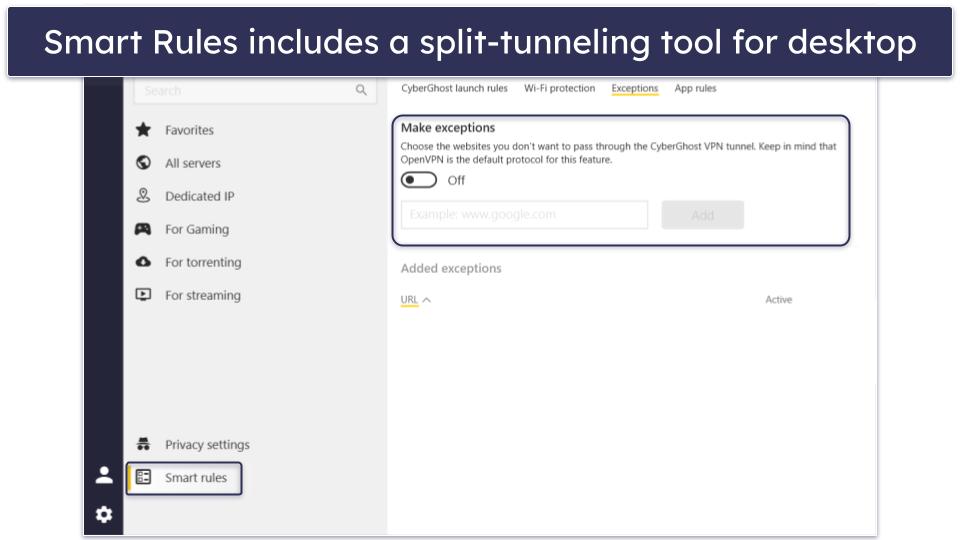Focus the server Search box

245,90
